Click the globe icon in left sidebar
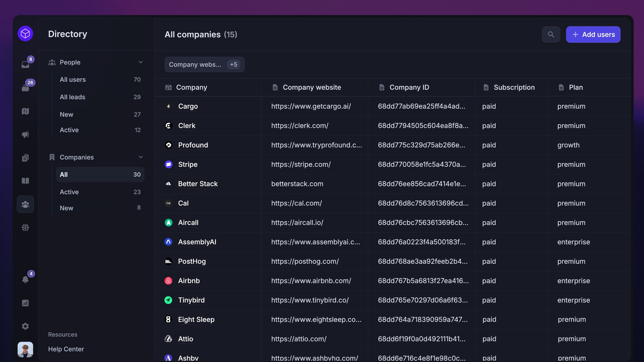The width and height of the screenshot is (644, 362). (25, 227)
